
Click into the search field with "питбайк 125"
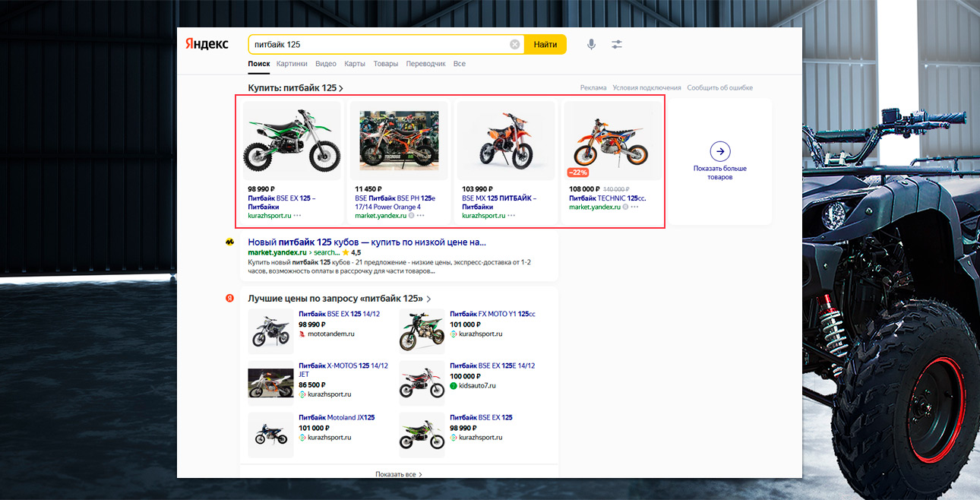(x=380, y=45)
